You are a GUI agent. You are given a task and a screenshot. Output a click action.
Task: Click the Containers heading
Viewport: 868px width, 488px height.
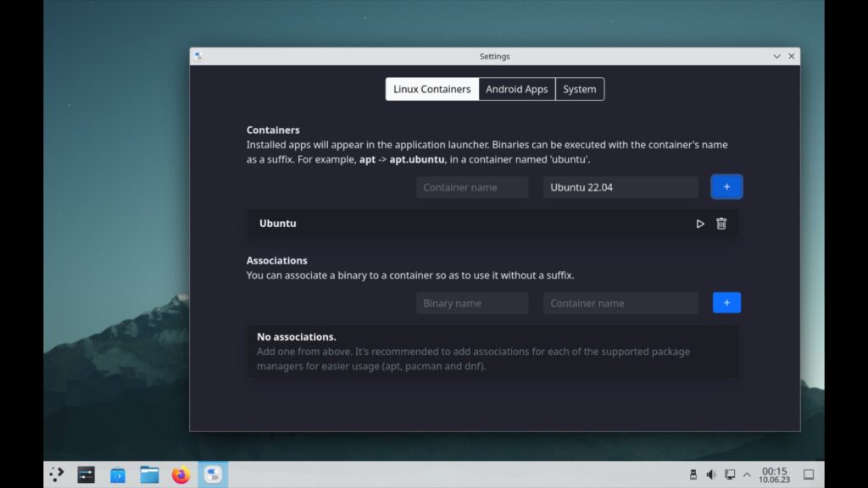pyautogui.click(x=273, y=130)
